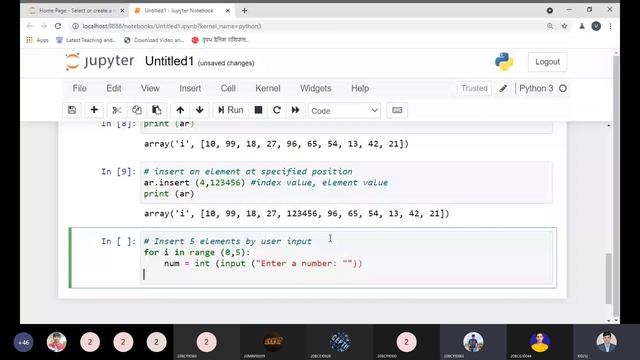Click the Trusted notebook indicator
The height and width of the screenshot is (360, 640).
pos(474,88)
